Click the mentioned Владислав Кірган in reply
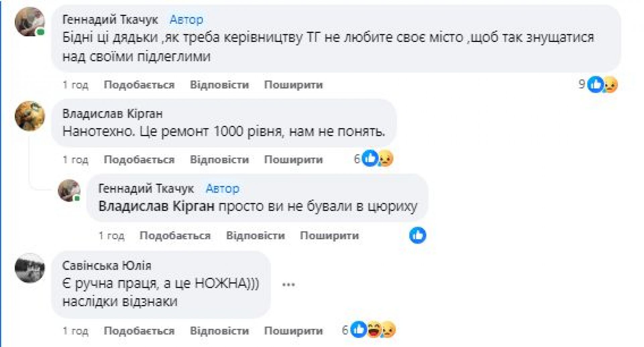The width and height of the screenshot is (644, 347). pyautogui.click(x=156, y=206)
